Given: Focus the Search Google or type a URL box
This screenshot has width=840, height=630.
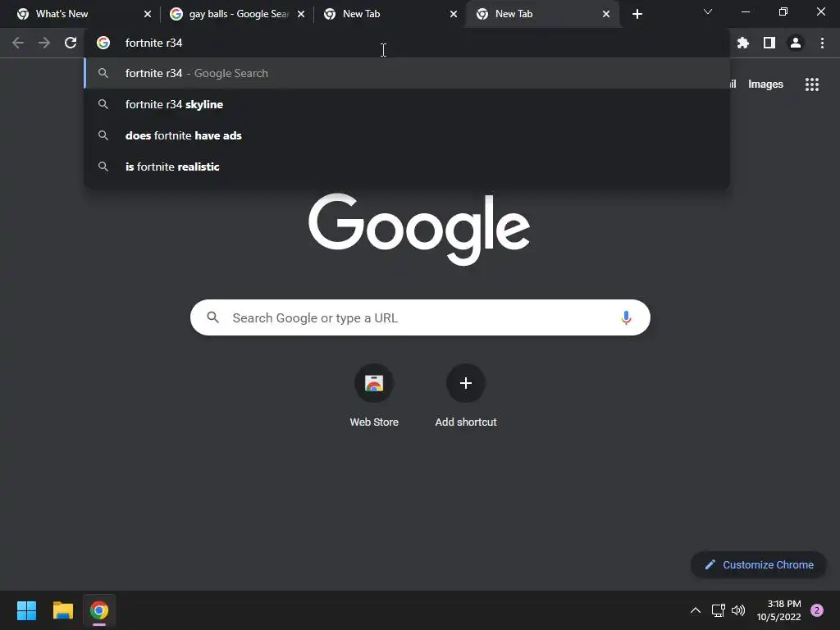Looking at the screenshot, I should pyautogui.click(x=421, y=317).
